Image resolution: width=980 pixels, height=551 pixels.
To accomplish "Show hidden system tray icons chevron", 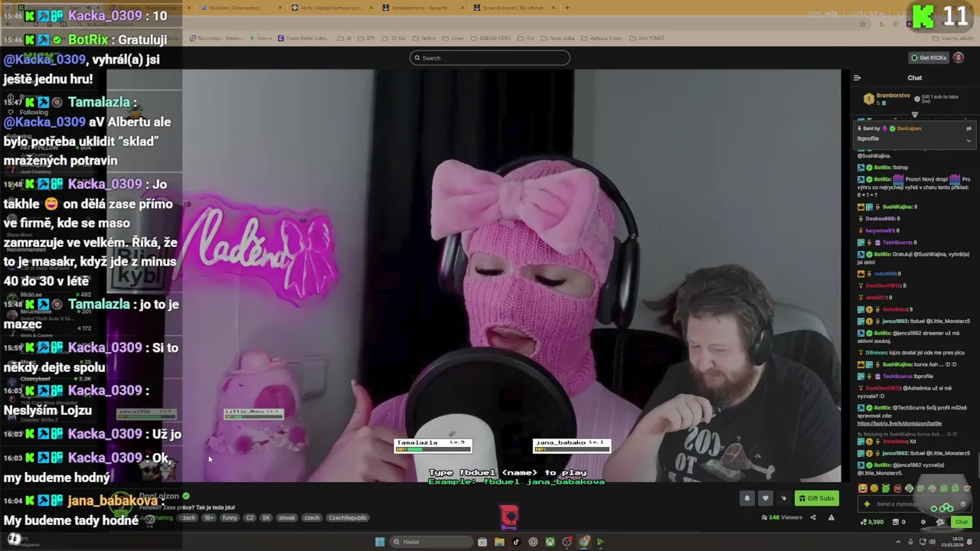I will click(898, 542).
